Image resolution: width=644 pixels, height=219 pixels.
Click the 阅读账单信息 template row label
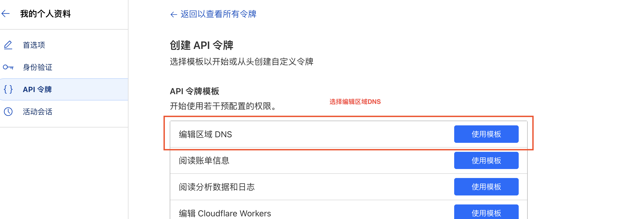(204, 161)
